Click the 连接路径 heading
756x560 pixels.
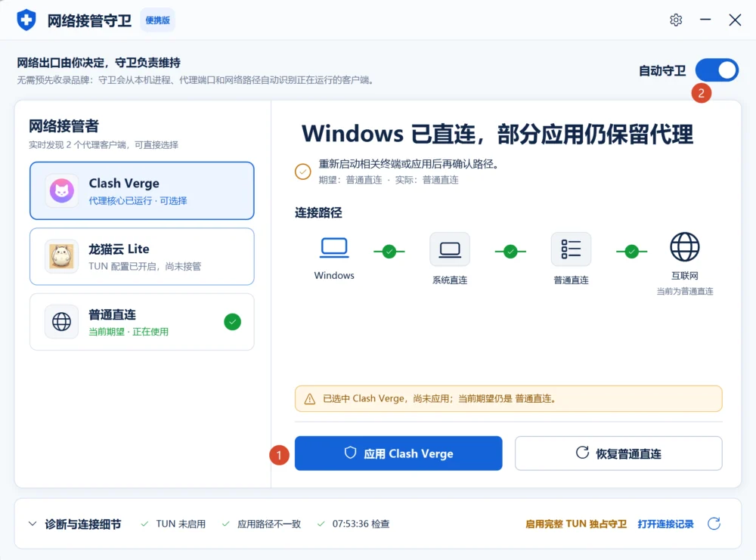point(318,212)
